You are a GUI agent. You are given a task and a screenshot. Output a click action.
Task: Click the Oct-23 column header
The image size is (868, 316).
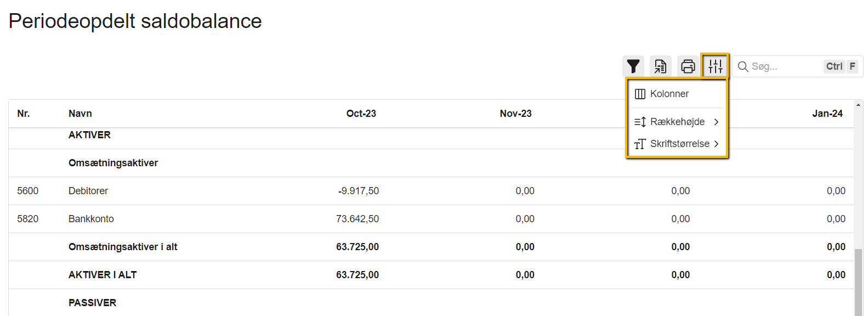point(361,114)
